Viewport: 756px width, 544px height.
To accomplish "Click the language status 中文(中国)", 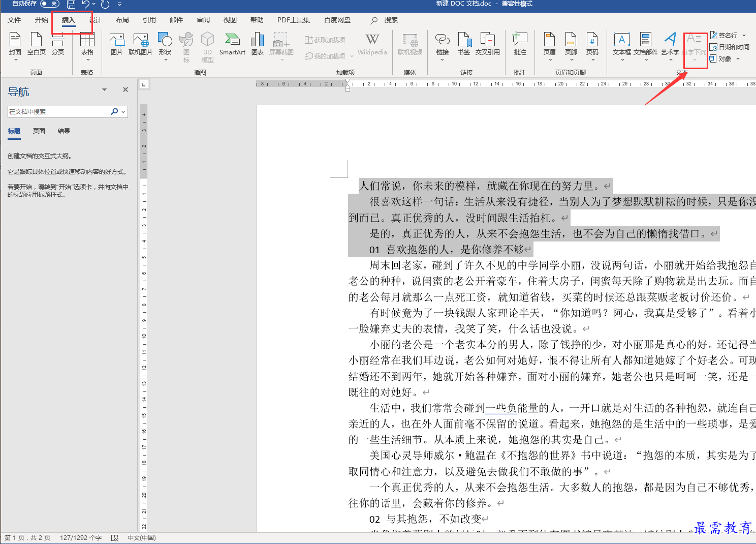I will (x=142, y=537).
